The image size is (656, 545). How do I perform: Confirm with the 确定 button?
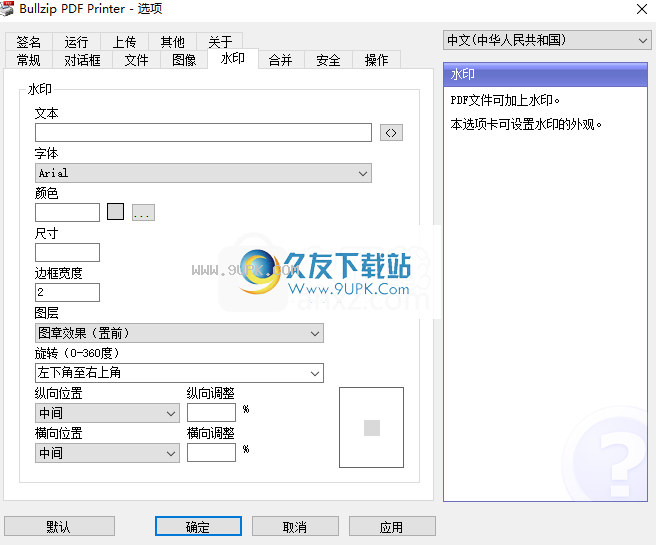198,526
